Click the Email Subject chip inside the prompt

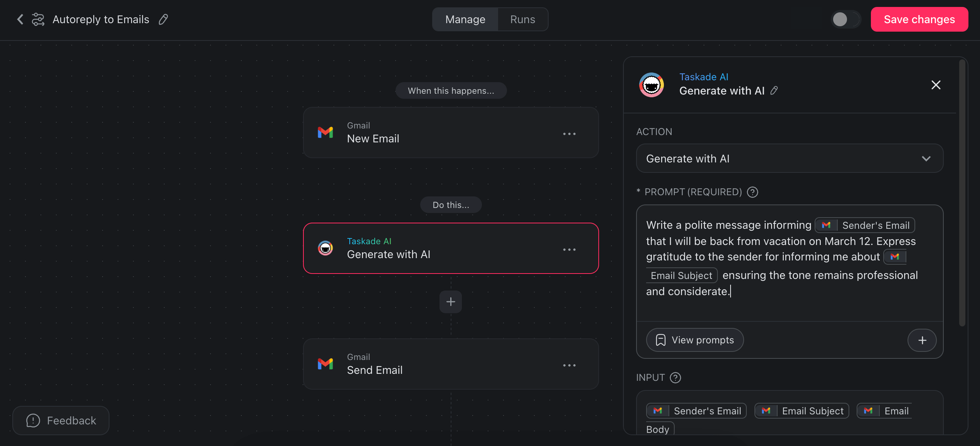pos(681,275)
